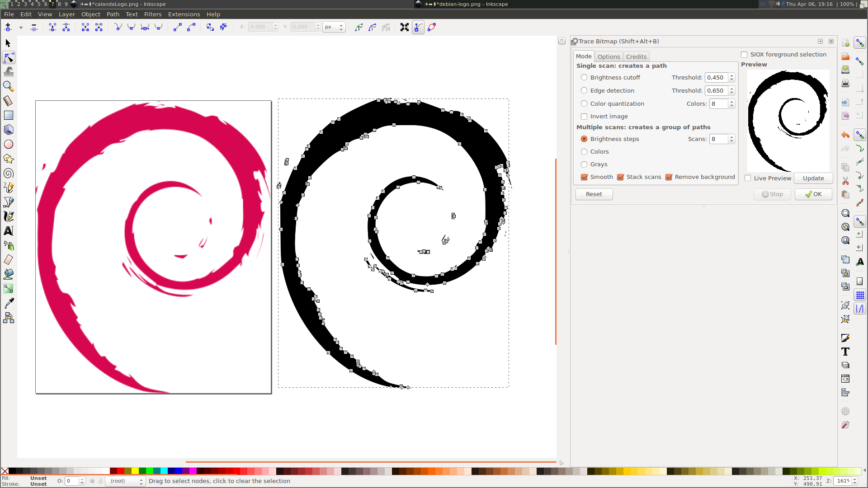
Task: Select the Calligraphy tool
Action: pos(9,216)
